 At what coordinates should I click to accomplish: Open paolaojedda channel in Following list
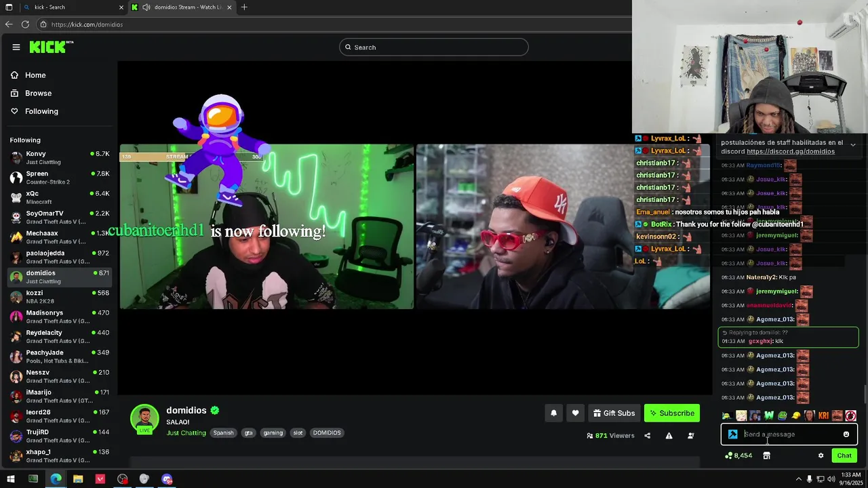pos(60,257)
